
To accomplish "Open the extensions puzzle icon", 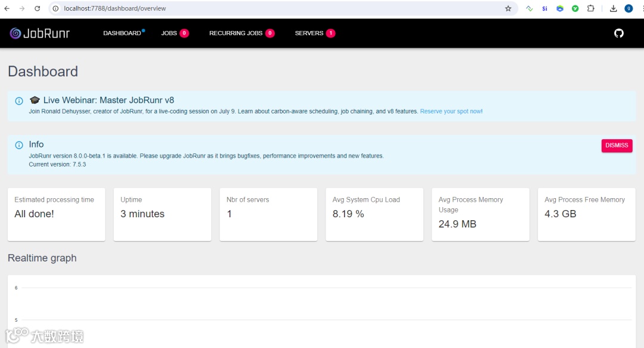I will 590,8.
